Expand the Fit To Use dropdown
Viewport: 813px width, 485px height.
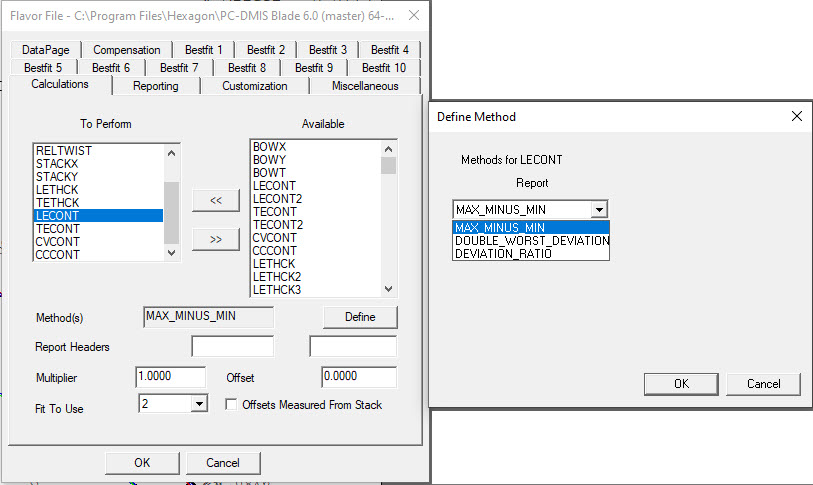click(198, 404)
